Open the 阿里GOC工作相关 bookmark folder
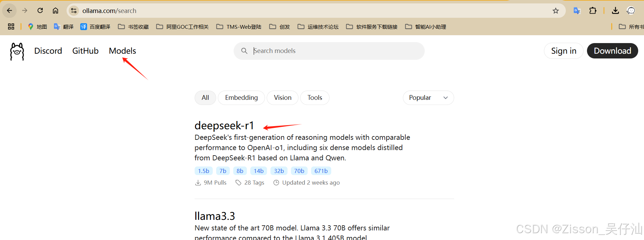 182,27
